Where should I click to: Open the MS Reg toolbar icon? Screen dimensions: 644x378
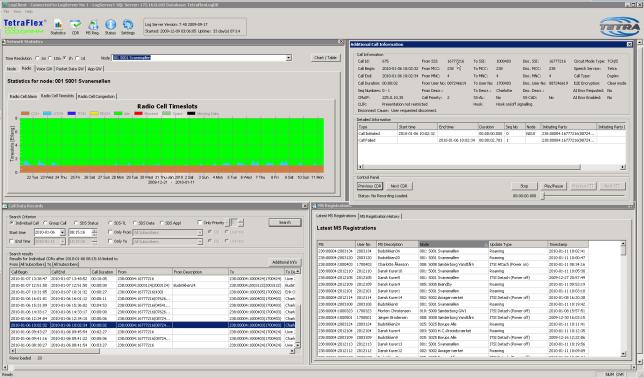coord(93,26)
